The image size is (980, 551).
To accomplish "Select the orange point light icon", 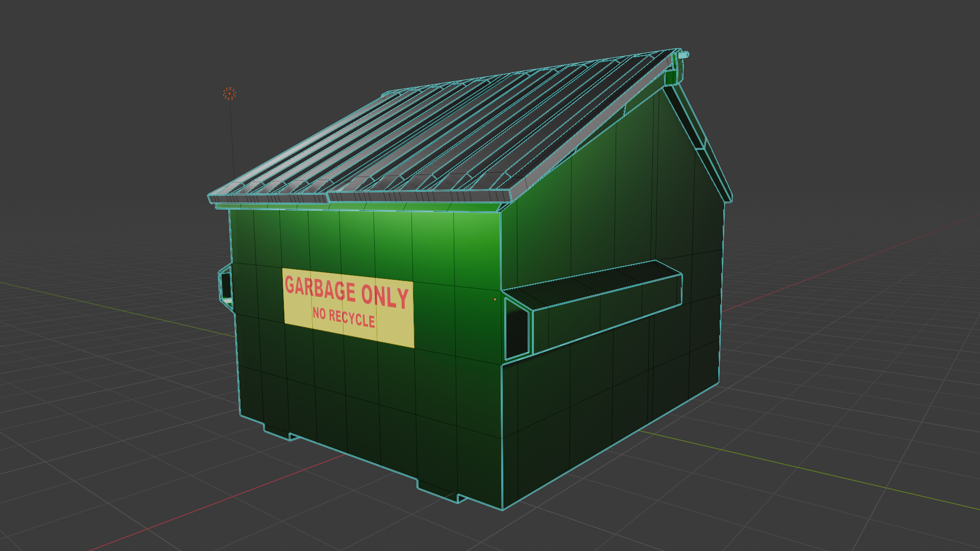I will (x=229, y=93).
